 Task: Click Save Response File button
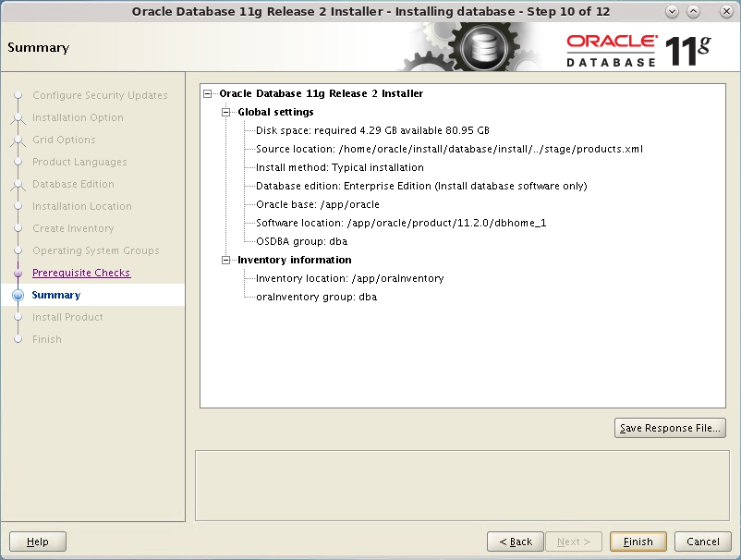tap(670, 428)
